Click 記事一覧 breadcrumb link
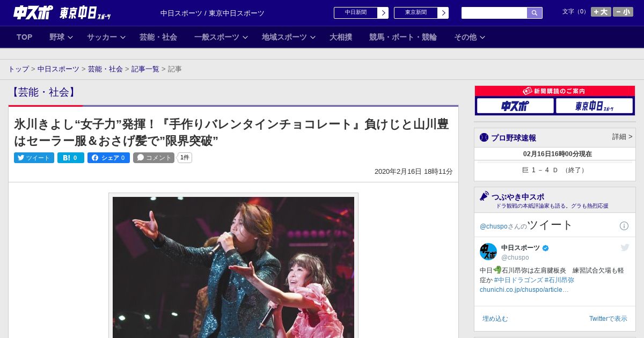The width and height of the screenshot is (644, 338). pyautogui.click(x=145, y=69)
